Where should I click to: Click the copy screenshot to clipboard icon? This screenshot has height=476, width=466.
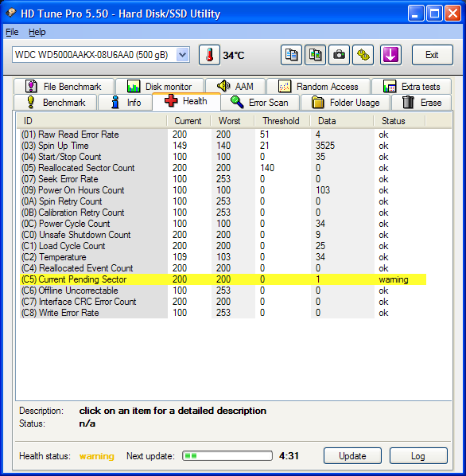[316, 55]
